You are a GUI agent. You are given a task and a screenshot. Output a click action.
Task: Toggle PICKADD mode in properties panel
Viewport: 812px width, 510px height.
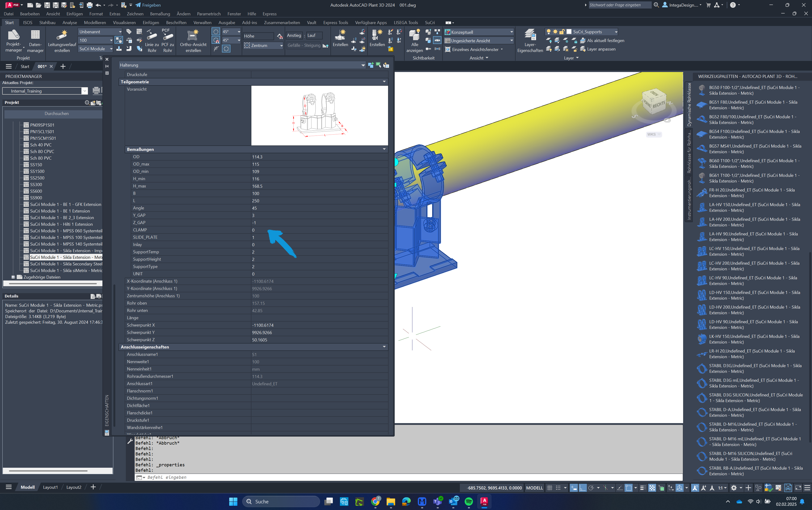(x=371, y=65)
